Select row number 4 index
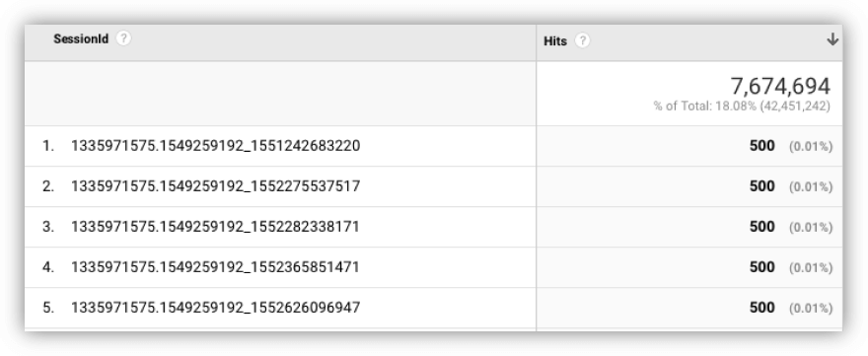Image resolution: width=868 pixels, height=356 pixels. [48, 267]
